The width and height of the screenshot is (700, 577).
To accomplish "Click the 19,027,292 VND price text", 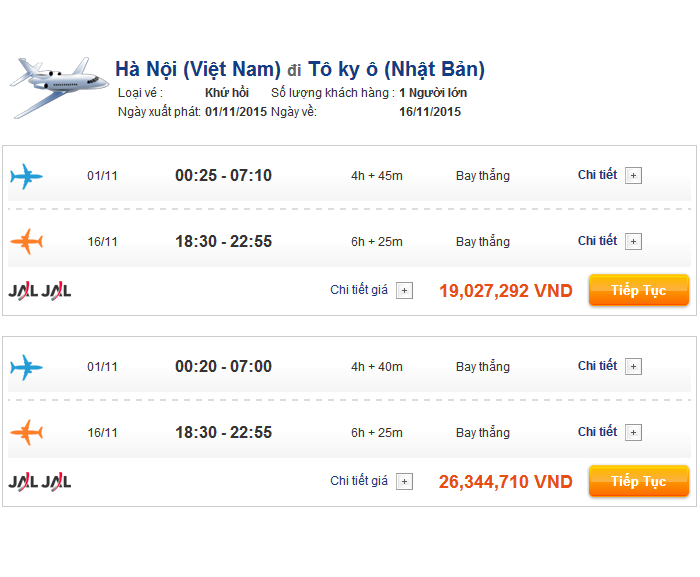I will click(x=505, y=291).
